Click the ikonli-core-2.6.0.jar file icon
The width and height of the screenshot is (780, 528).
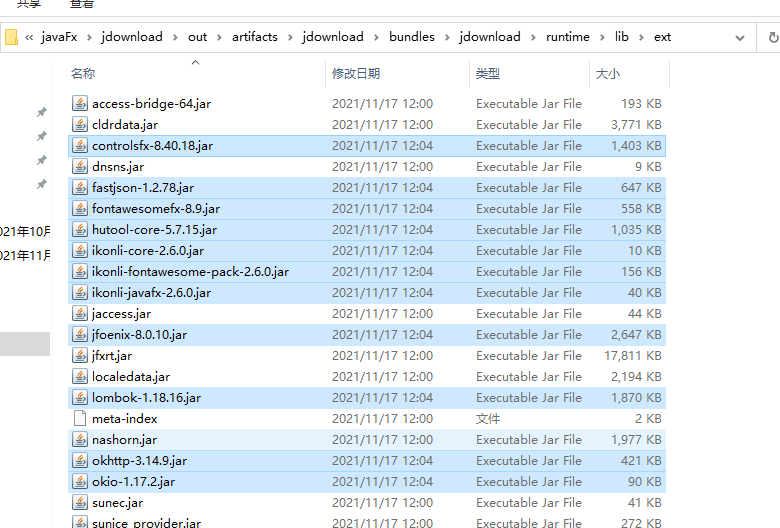click(80, 250)
